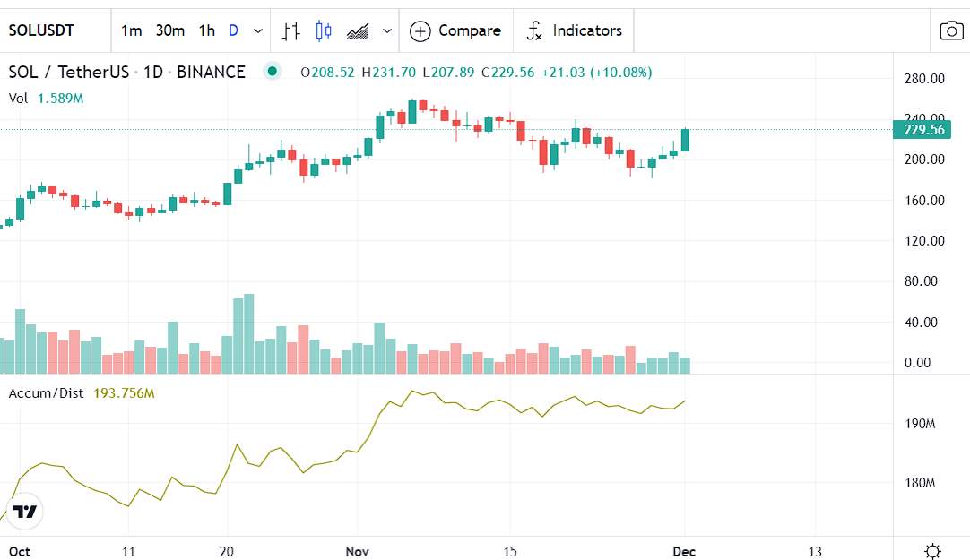
Task: Open chart settings gear icon
Action: (932, 551)
